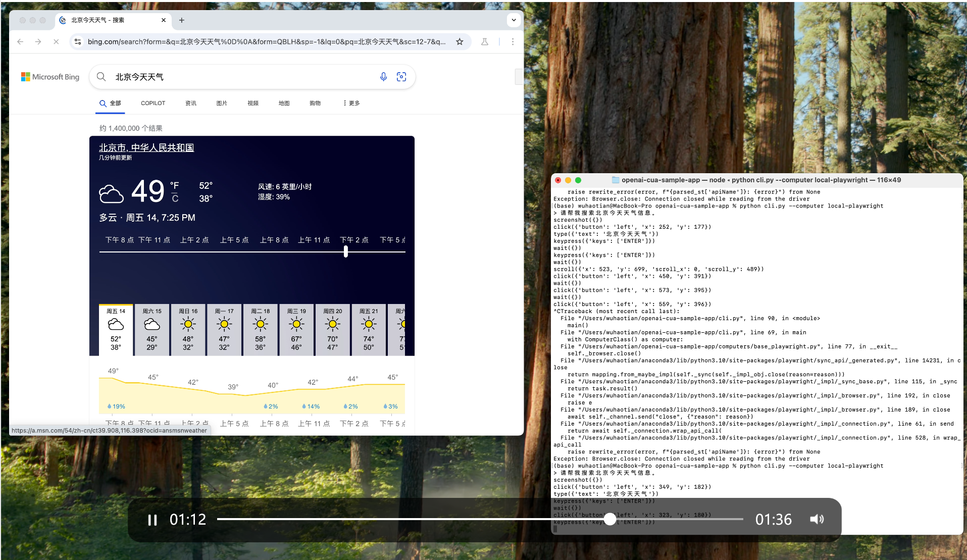Open site information icon in address bar
Screen dimensions: 967x560
coord(78,41)
